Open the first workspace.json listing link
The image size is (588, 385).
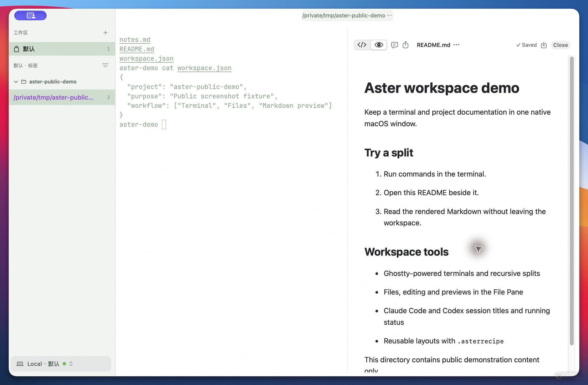[146, 59]
